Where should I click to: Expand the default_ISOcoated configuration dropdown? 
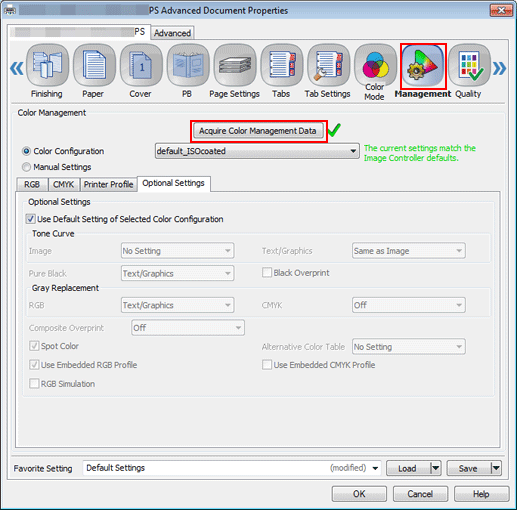(x=257, y=151)
